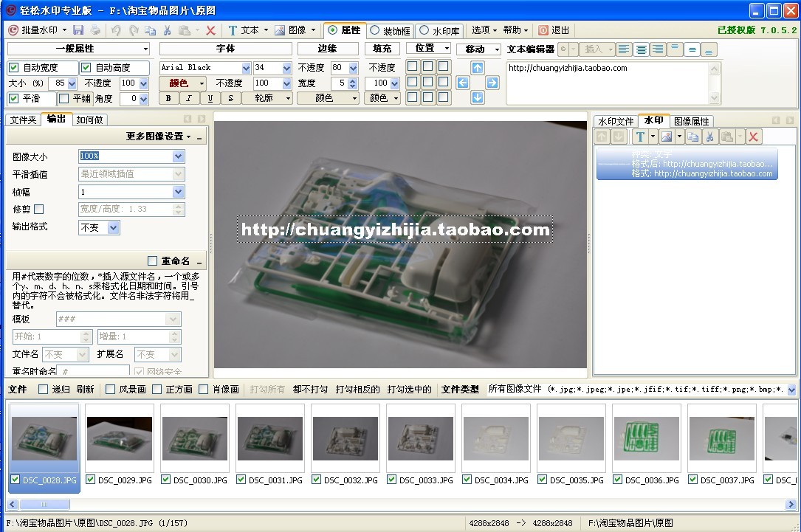801x532 pixels.
Task: Move watermark down with the down arrow
Action: point(477,97)
